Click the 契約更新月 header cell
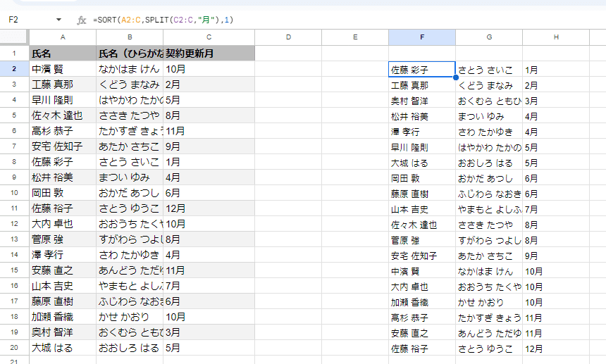Viewport: 606px width, 364px height. pyautogui.click(x=209, y=54)
